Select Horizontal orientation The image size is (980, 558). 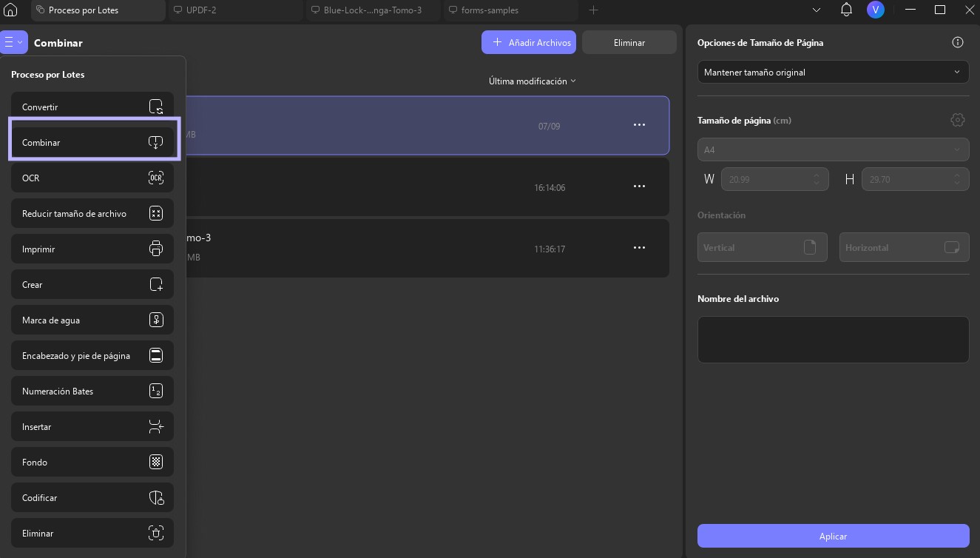[904, 247]
